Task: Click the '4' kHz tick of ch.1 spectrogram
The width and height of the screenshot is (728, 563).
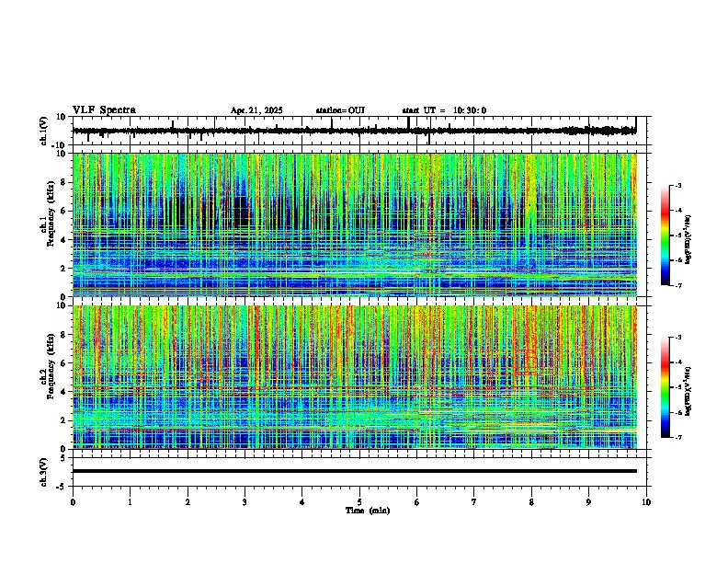Action: point(64,240)
